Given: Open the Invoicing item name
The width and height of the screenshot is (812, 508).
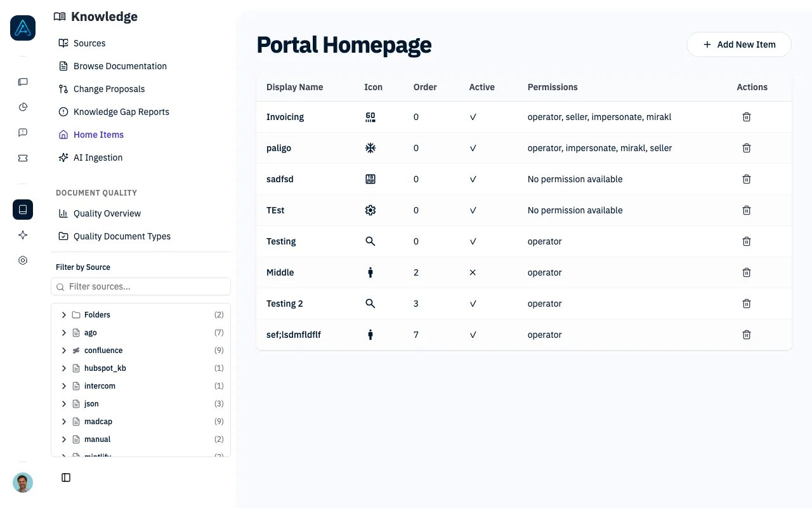Looking at the screenshot, I should pyautogui.click(x=285, y=117).
